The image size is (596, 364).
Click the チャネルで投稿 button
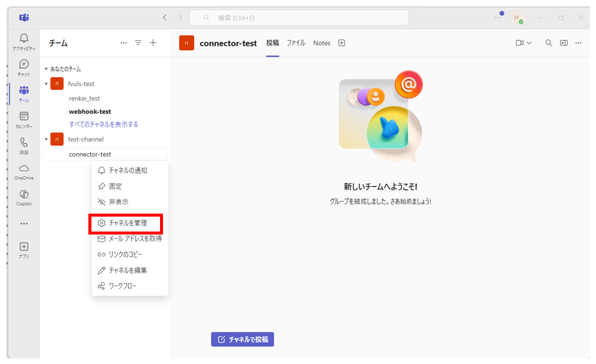242,339
